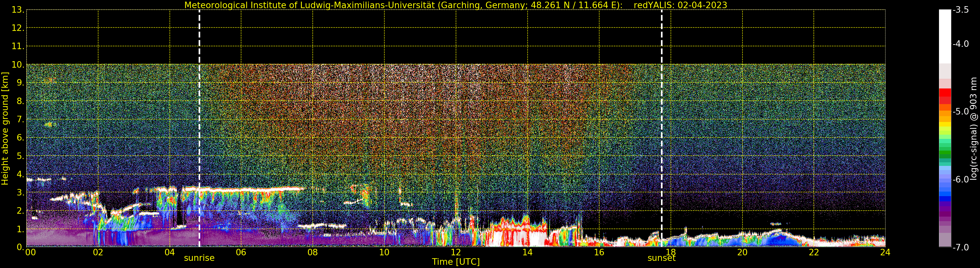Click the '10.' height axis tick label

coord(18,65)
